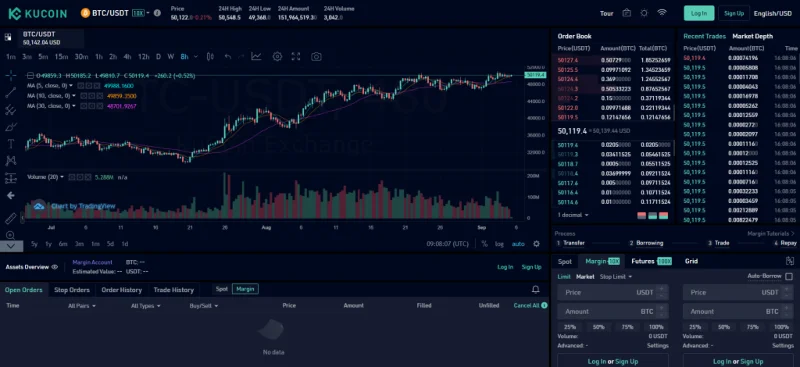Click Cancel All orders

click(x=527, y=305)
